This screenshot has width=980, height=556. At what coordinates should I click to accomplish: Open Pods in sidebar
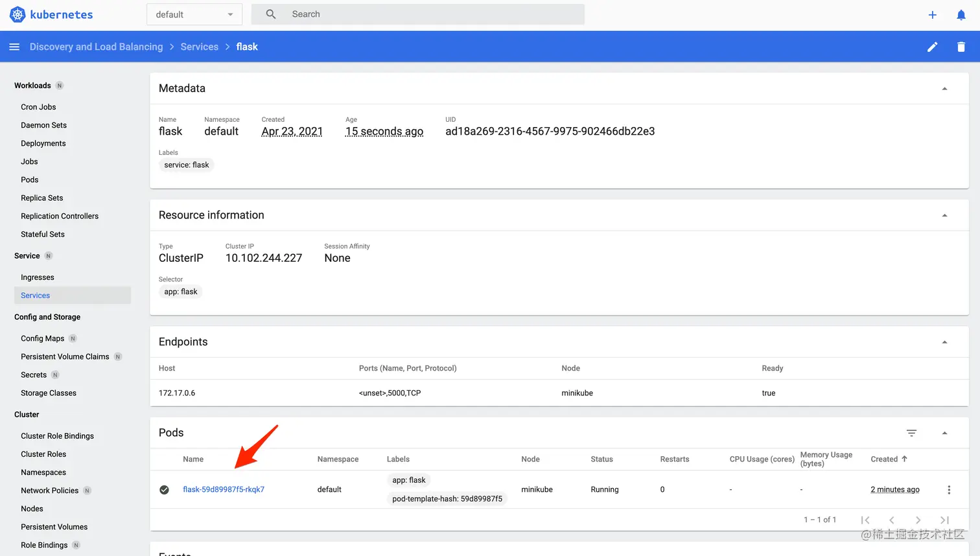tap(29, 180)
